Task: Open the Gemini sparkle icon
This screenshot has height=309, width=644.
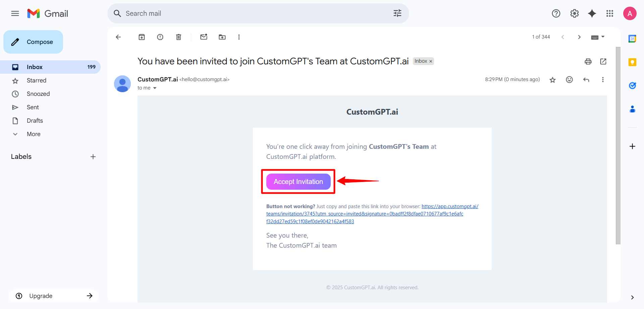Action: [x=592, y=13]
